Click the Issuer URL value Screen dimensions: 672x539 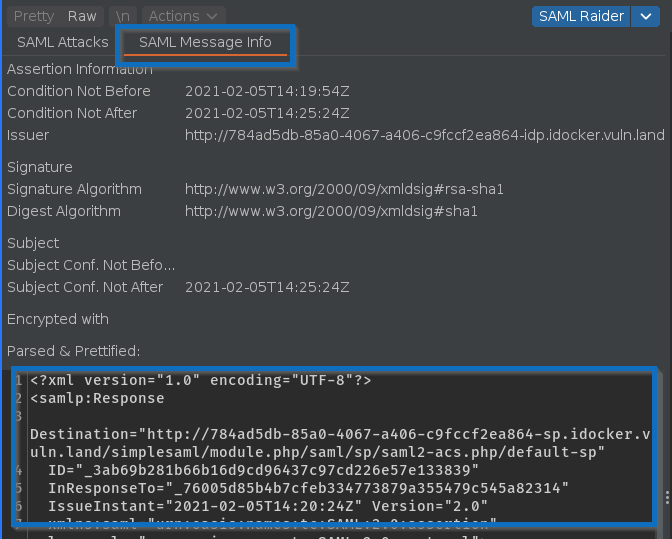click(425, 135)
